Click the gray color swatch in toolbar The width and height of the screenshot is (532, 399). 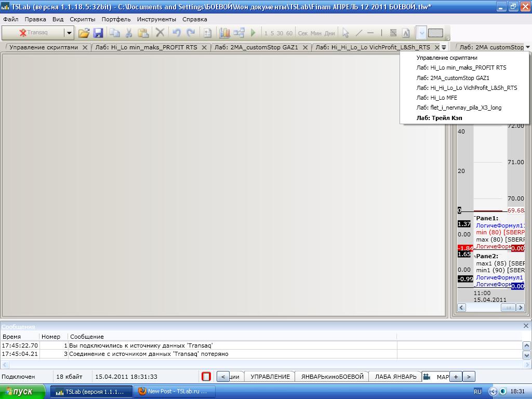[x=435, y=33]
